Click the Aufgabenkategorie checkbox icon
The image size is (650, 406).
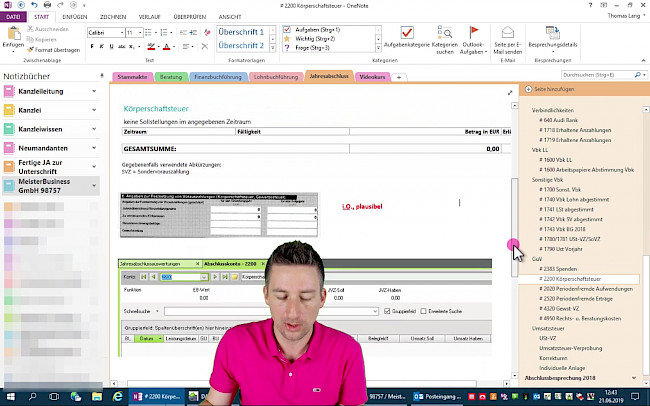(406, 33)
